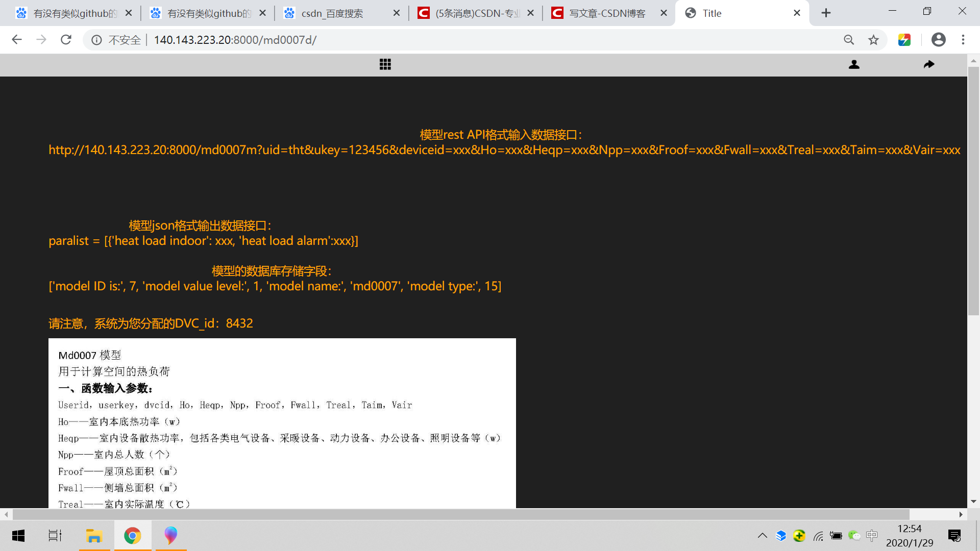Reload the page with the refresh icon
This screenshot has width=980, height=551.
(x=66, y=40)
